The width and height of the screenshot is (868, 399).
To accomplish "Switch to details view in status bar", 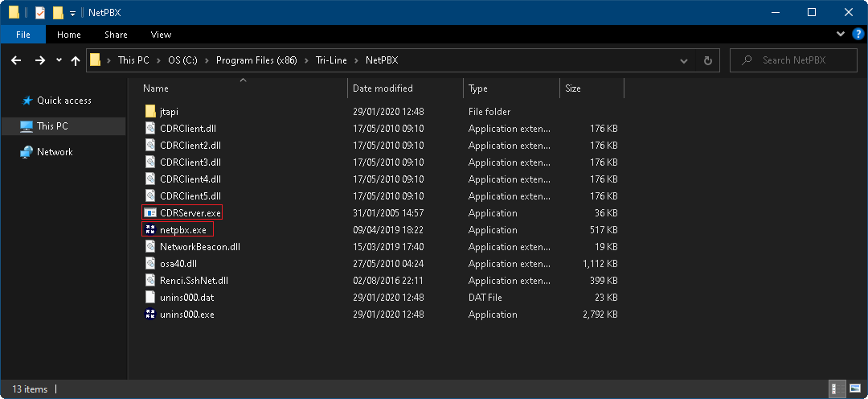I will [x=839, y=389].
